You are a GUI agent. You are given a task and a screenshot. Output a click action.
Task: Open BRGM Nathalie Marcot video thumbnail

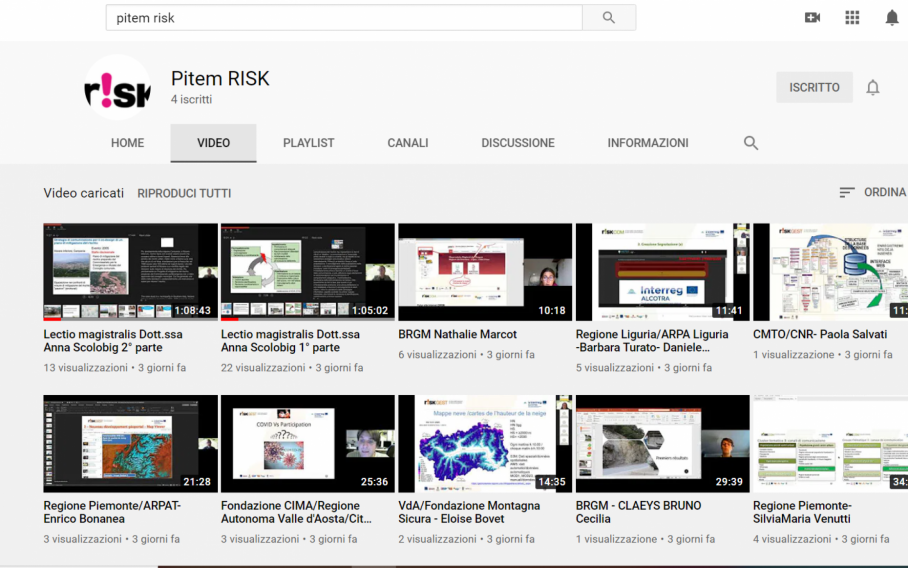485,272
